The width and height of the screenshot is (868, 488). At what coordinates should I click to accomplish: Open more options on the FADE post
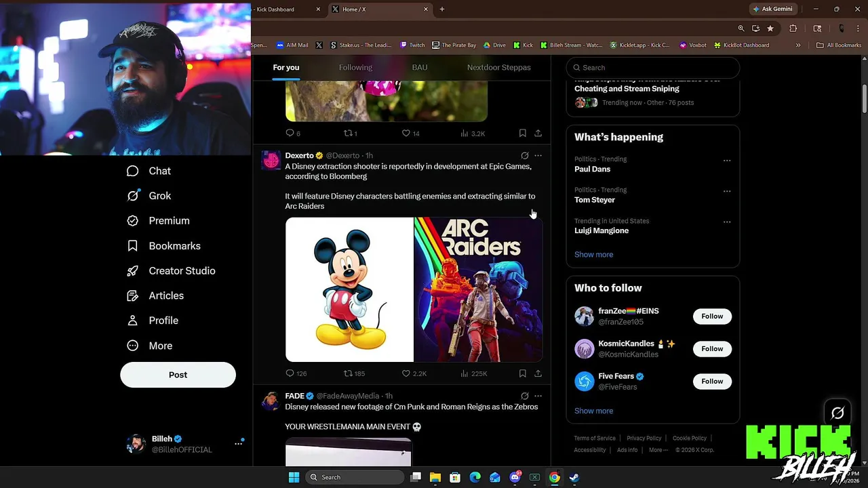pyautogui.click(x=538, y=396)
